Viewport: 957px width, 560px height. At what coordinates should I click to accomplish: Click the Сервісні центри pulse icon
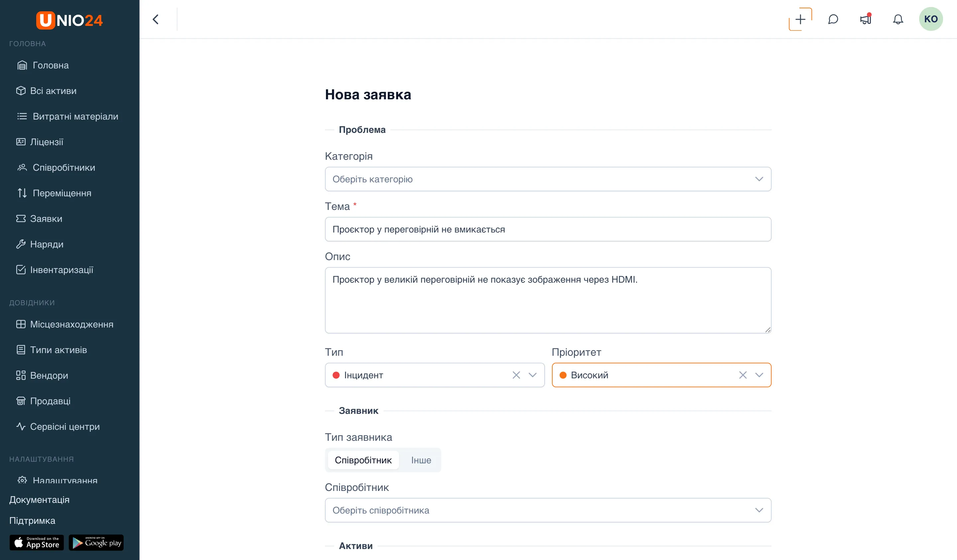pos(21,426)
